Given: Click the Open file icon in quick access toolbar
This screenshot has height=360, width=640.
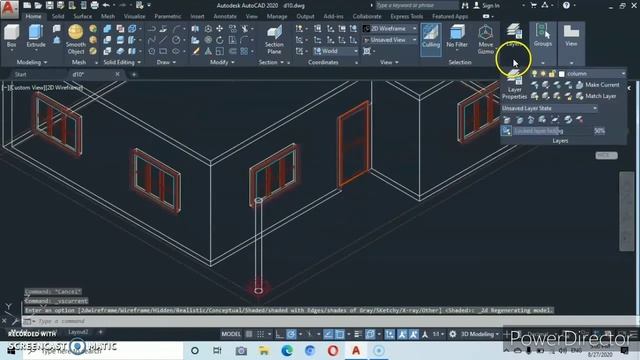Looking at the screenshot, I should (38, 5).
